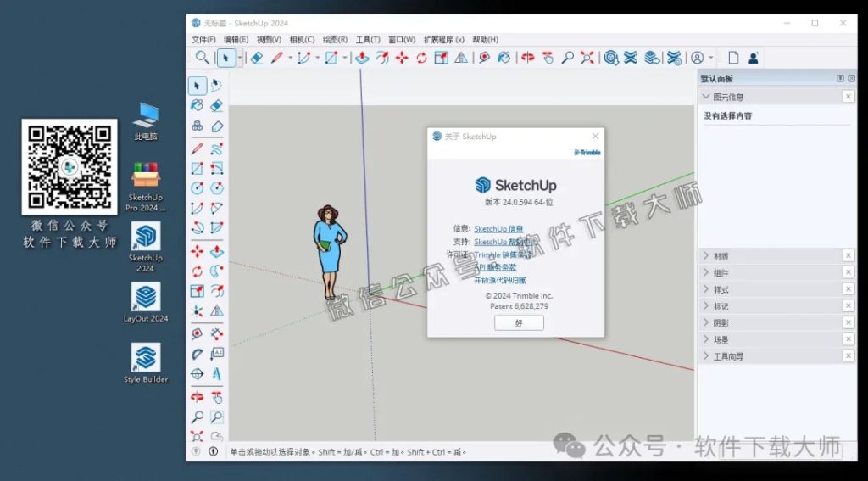Image resolution: width=868 pixels, height=481 pixels.
Task: Expand the 工具向导 panel
Action: pos(706,355)
